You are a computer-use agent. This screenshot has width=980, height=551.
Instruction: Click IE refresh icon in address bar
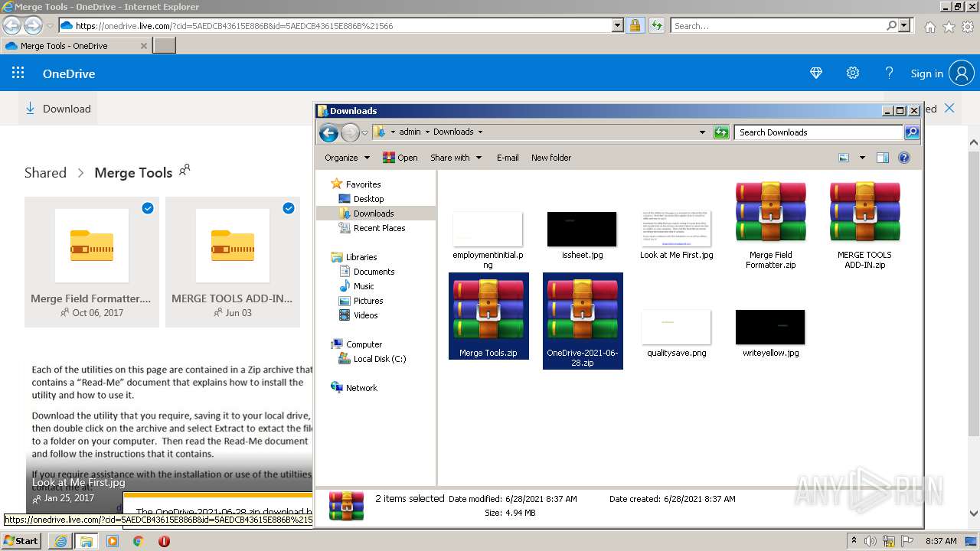[657, 25]
